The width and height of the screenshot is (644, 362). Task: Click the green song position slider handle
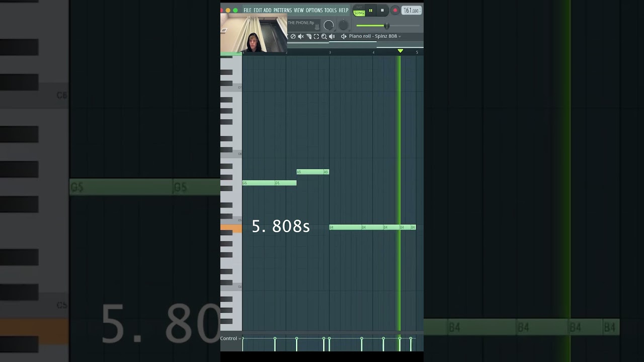(x=386, y=25)
